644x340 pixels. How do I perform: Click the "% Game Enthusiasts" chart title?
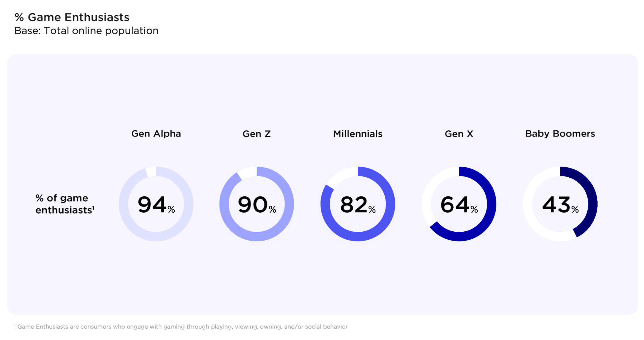click(72, 17)
